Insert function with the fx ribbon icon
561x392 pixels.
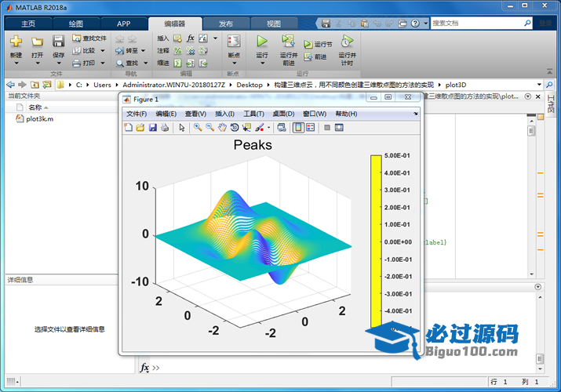pyautogui.click(x=191, y=38)
